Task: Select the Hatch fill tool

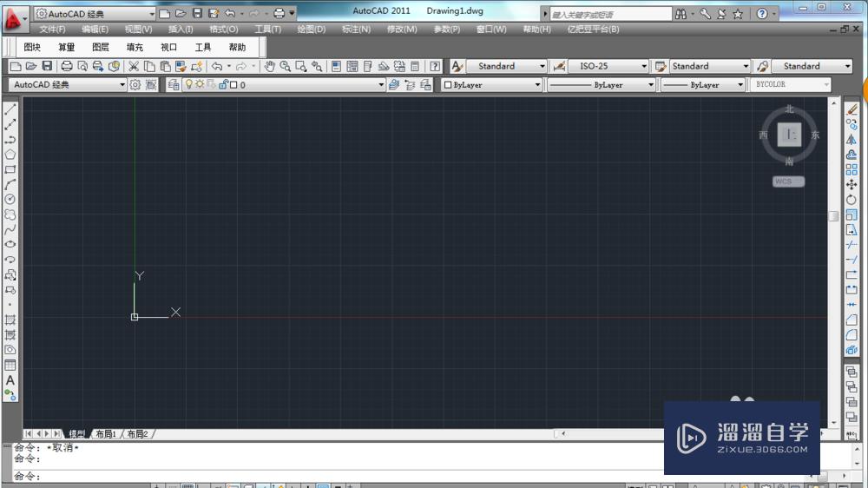Action: click(10, 320)
